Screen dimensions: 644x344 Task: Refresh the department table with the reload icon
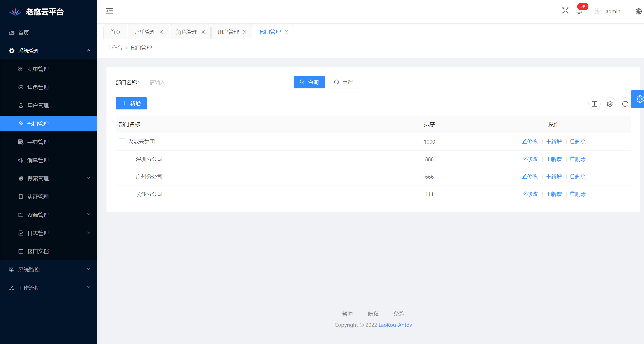(625, 104)
